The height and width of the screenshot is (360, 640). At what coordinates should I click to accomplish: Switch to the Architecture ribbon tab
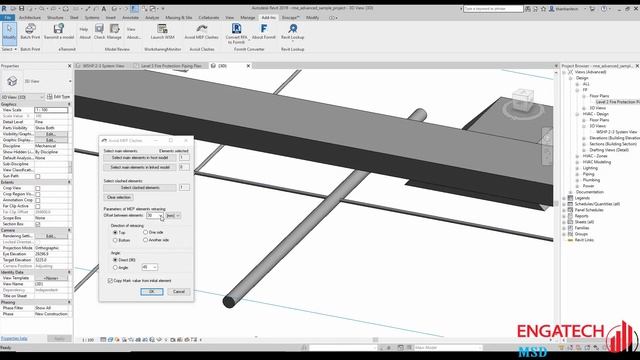point(30,18)
